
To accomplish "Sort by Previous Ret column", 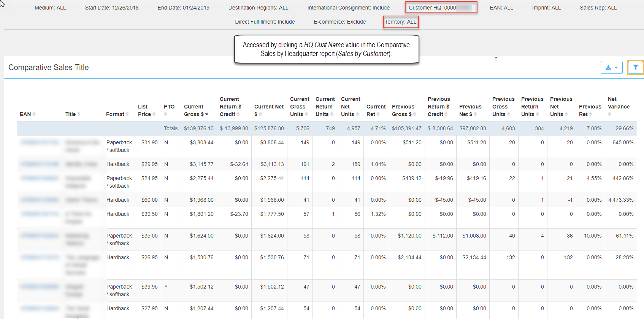I will 590,110.
